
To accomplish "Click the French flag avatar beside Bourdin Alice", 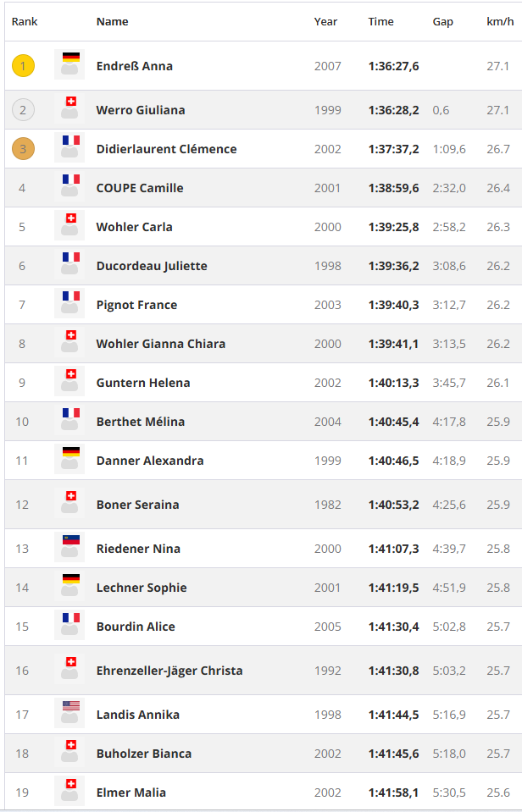I will (x=69, y=626).
